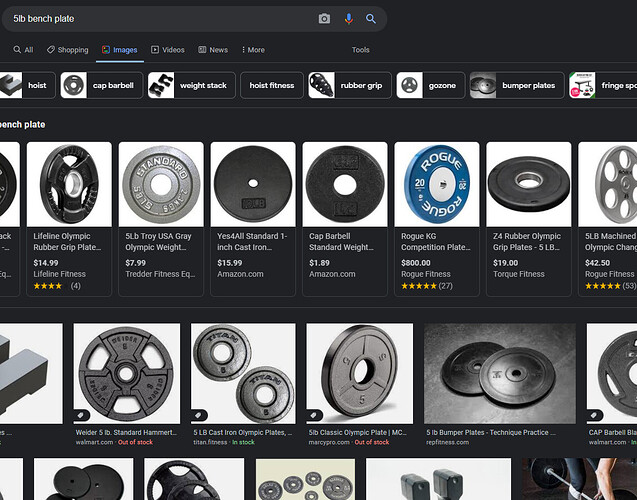The width and height of the screenshot is (637, 500).
Task: Open the Marcy 5lb Classic Olympic Plate image
Action: click(x=360, y=373)
